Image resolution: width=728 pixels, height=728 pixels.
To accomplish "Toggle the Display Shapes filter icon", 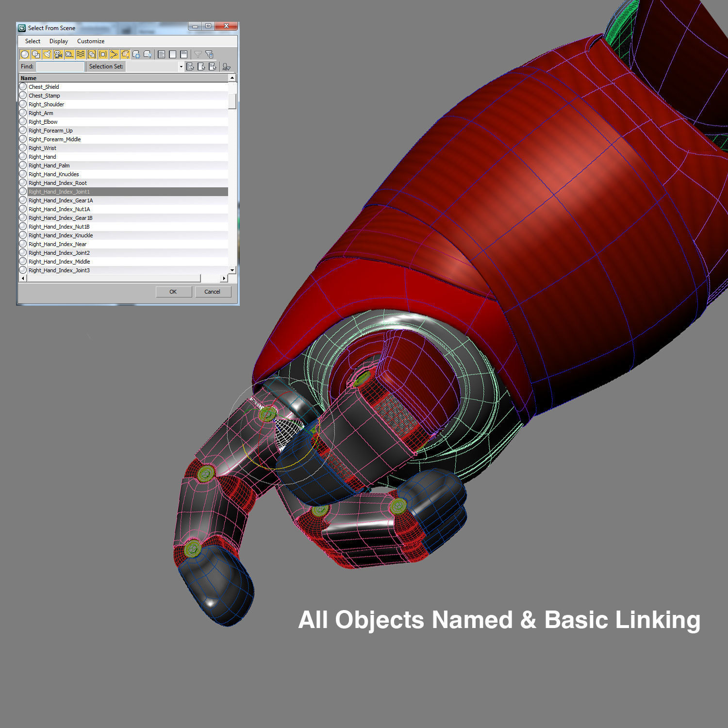I will (36, 54).
